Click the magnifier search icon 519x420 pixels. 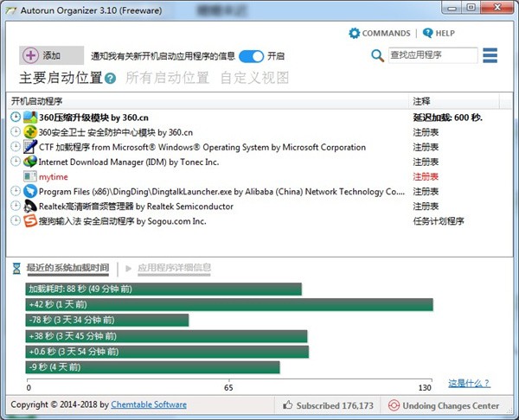click(377, 55)
